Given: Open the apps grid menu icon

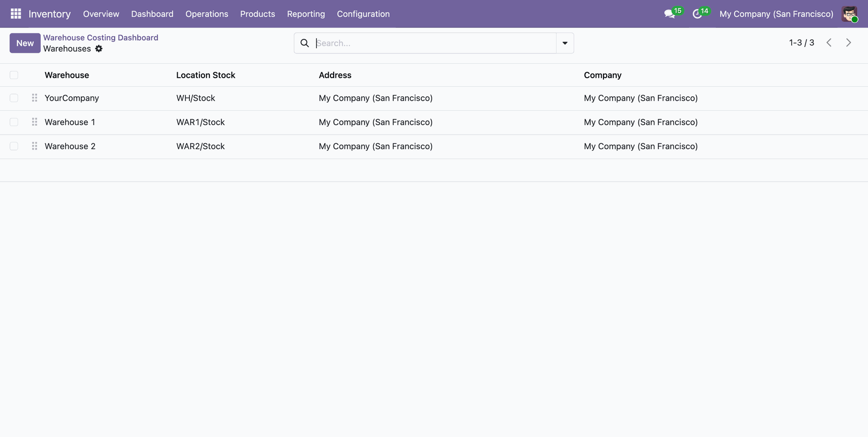Looking at the screenshot, I should point(16,14).
